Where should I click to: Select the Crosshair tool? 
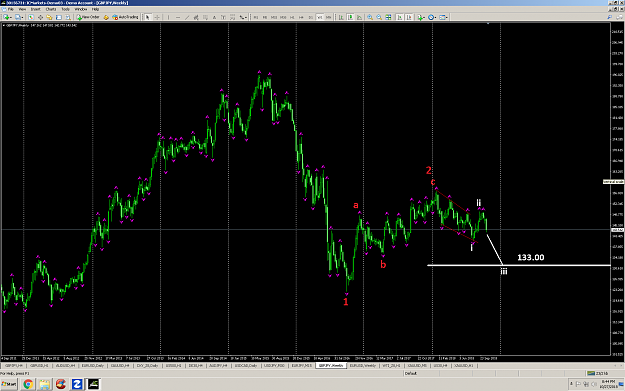(157, 17)
